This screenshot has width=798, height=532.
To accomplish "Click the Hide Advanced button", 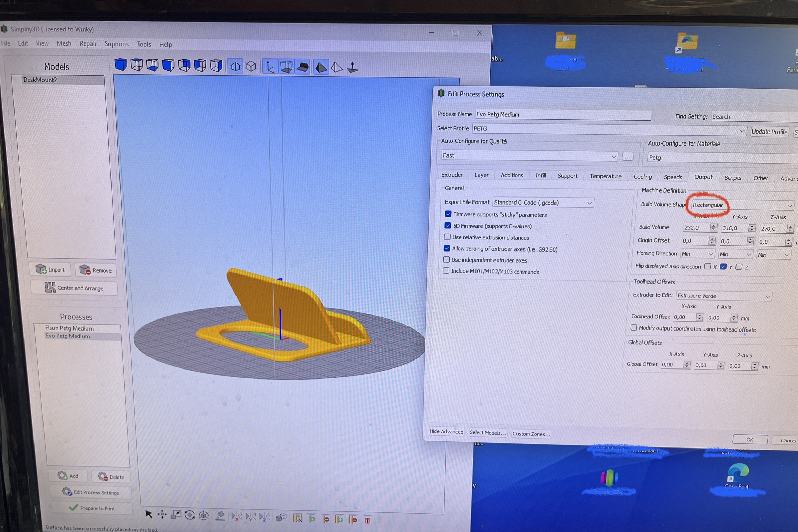I will click(446, 432).
